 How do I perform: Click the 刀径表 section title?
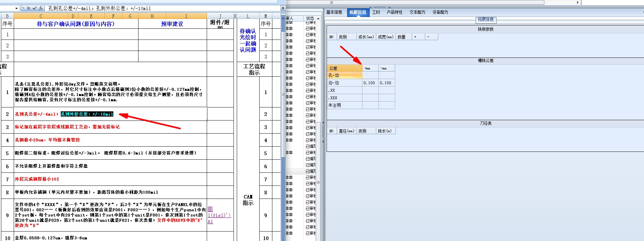pos(486,123)
